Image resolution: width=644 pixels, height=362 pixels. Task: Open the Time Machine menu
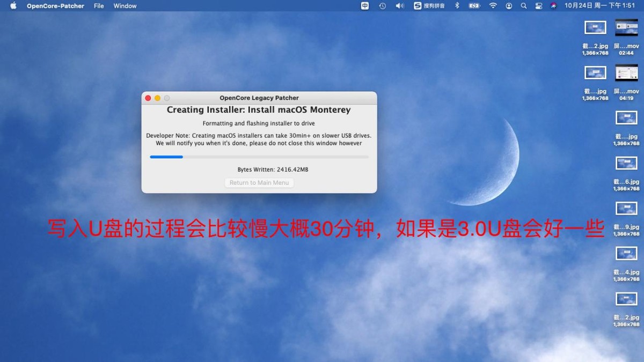pyautogui.click(x=382, y=6)
